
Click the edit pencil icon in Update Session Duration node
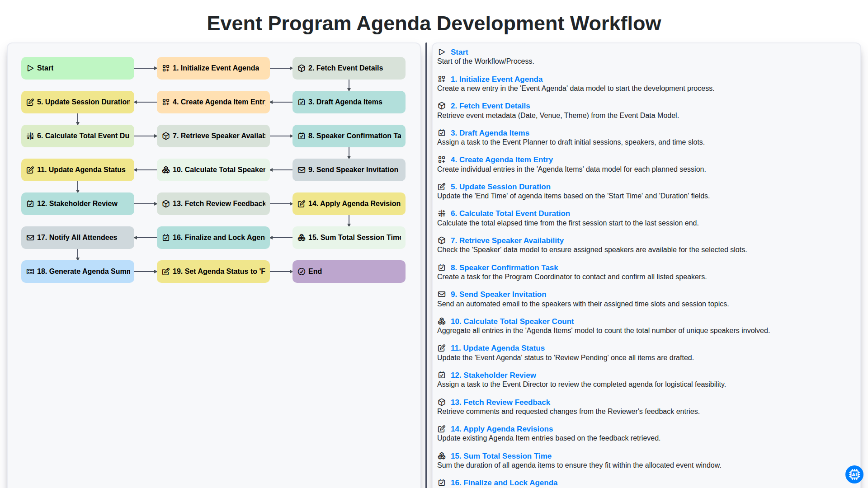pos(30,102)
